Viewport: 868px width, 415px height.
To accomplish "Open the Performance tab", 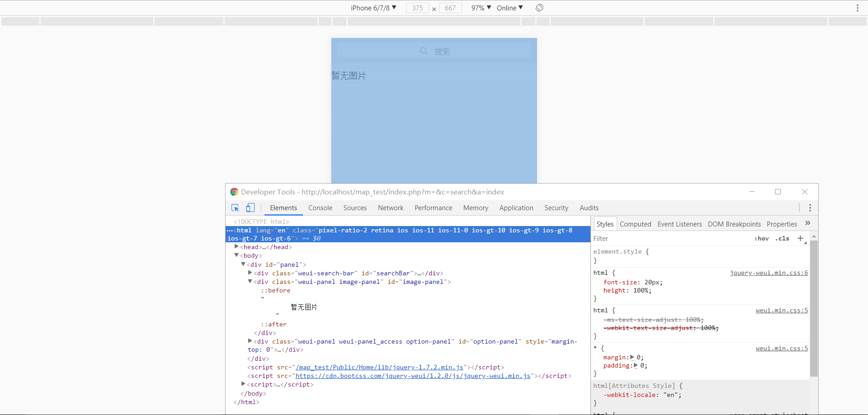I will tap(433, 208).
